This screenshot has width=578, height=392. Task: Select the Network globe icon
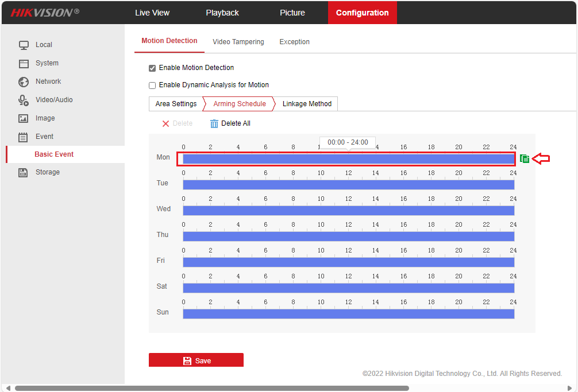click(x=24, y=81)
